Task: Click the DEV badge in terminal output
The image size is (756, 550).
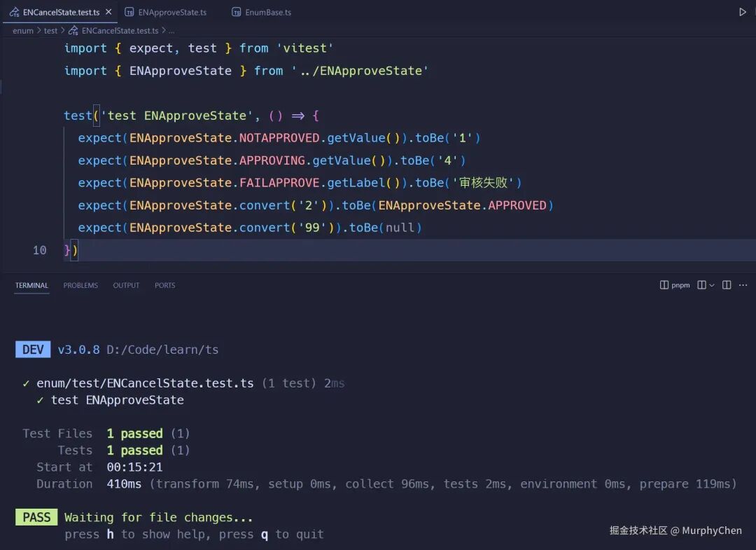Action: tap(33, 350)
